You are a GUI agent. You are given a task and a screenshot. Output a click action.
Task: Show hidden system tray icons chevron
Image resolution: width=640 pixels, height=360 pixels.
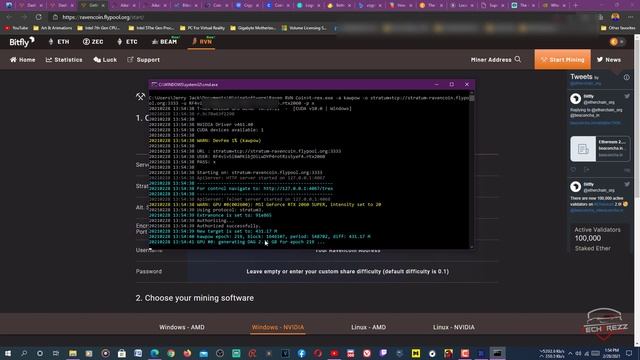570,353
